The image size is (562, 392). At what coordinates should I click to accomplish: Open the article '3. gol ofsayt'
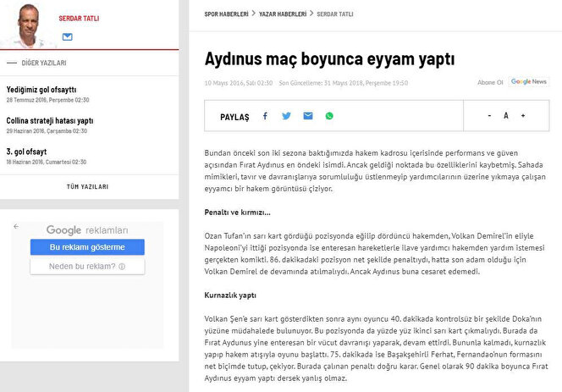(28, 152)
